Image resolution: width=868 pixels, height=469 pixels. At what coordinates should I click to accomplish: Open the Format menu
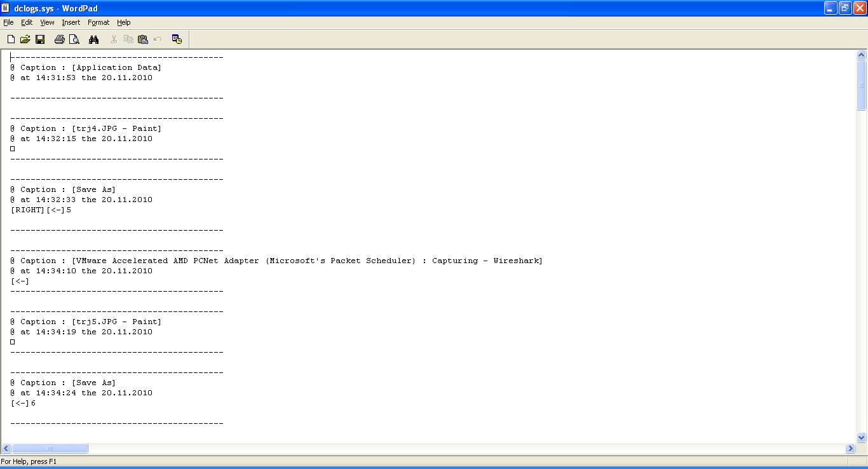(x=98, y=22)
